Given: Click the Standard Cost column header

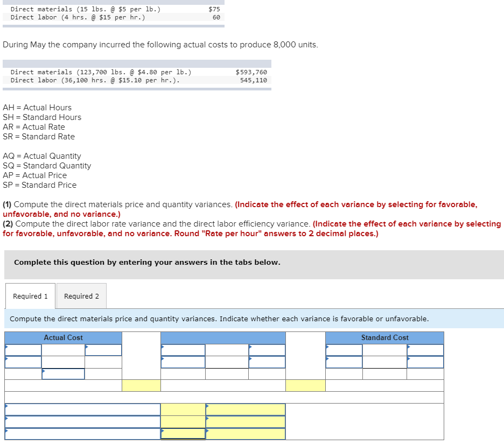Looking at the screenshot, I should pos(384,337).
